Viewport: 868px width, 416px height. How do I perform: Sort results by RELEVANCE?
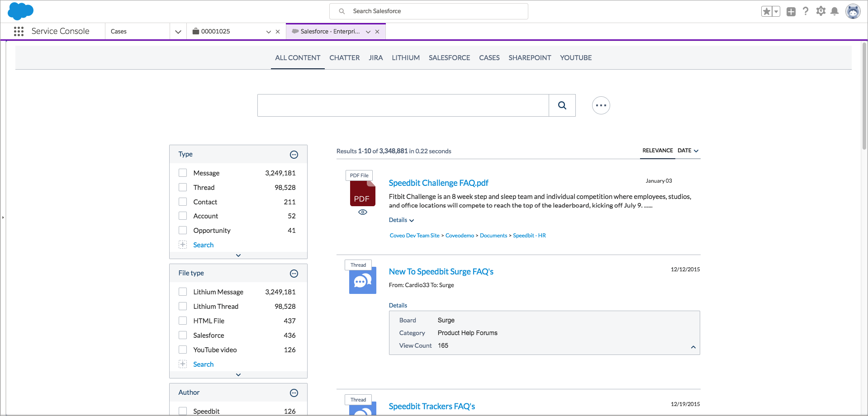click(658, 151)
